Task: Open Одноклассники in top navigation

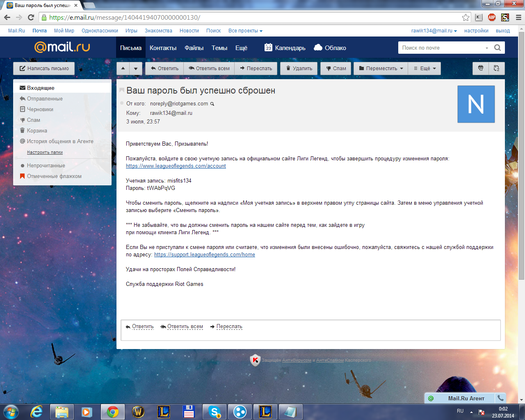Action: click(x=100, y=31)
